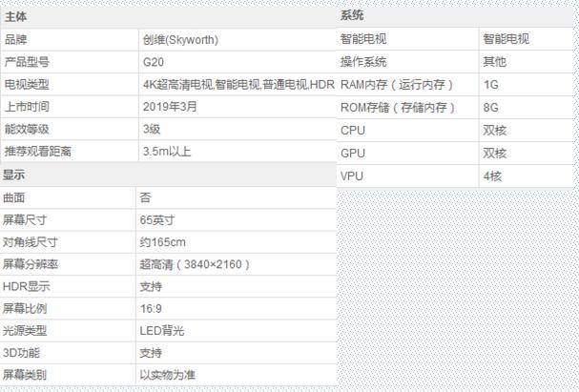Click the product model value G20
The image size is (579, 392).
[x=151, y=62]
